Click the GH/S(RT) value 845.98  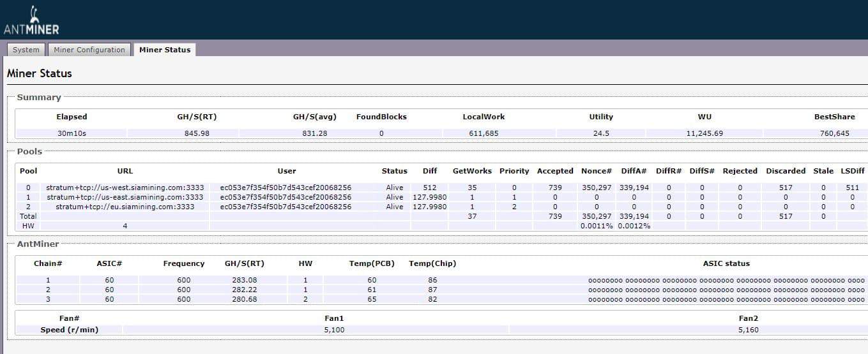pos(197,133)
